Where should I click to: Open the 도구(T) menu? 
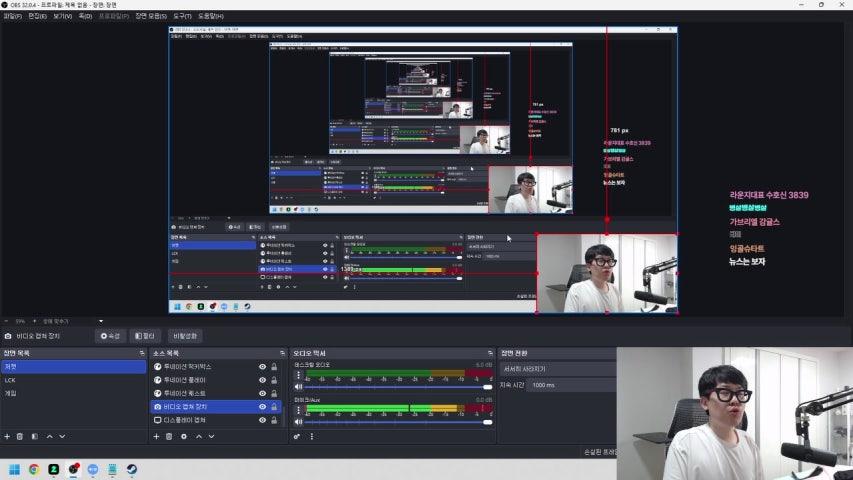tap(182, 16)
